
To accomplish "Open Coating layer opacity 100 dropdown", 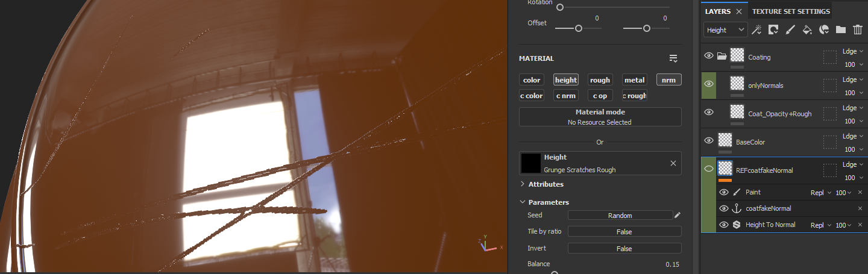I will pos(854,64).
